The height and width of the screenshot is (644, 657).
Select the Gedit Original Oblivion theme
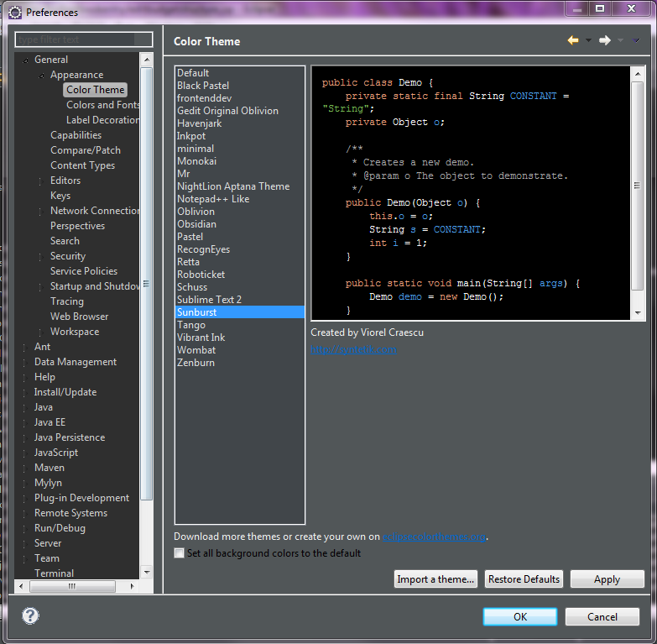coord(240,111)
